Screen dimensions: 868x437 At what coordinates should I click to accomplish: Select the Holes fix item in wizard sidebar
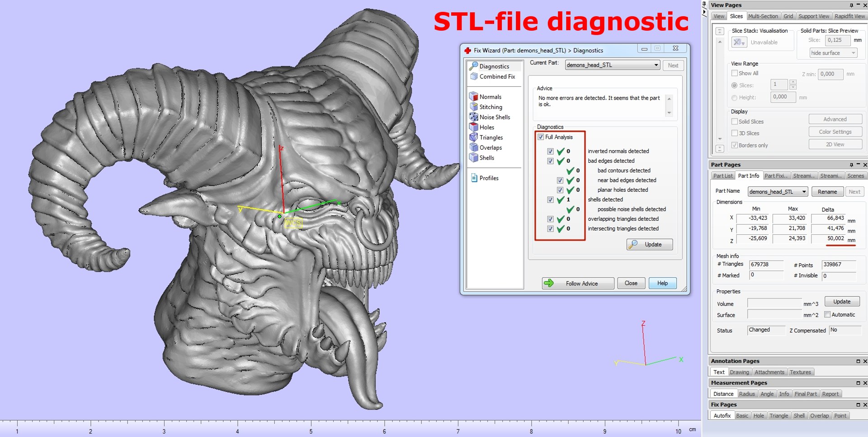(x=482, y=127)
